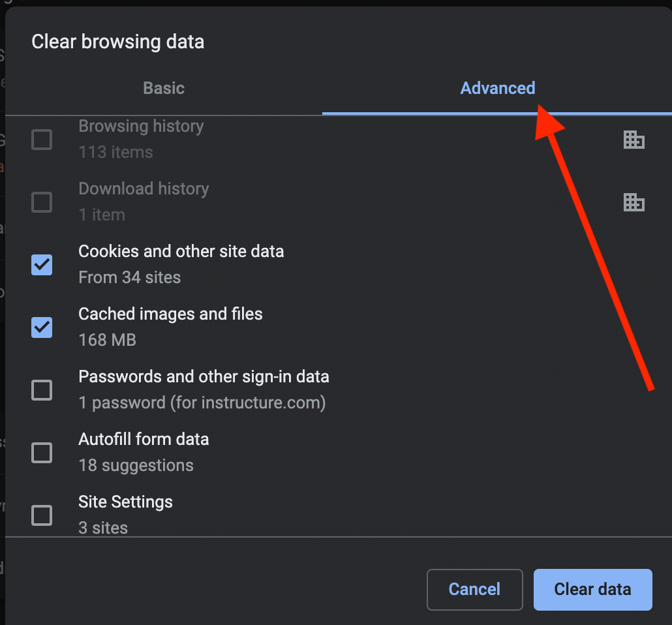Click the '18 suggestions' autofill detail
This screenshot has width=672, height=625.
pos(136,466)
